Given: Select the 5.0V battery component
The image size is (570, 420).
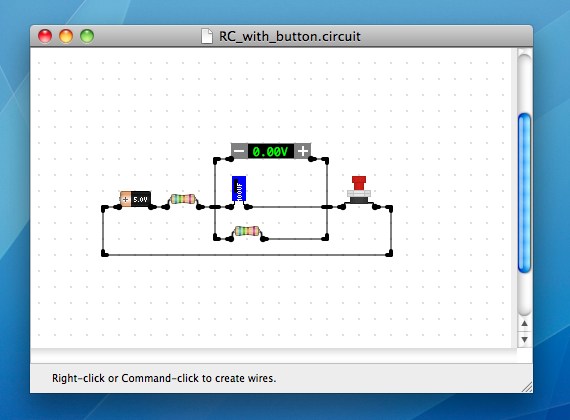Looking at the screenshot, I should 135,199.
